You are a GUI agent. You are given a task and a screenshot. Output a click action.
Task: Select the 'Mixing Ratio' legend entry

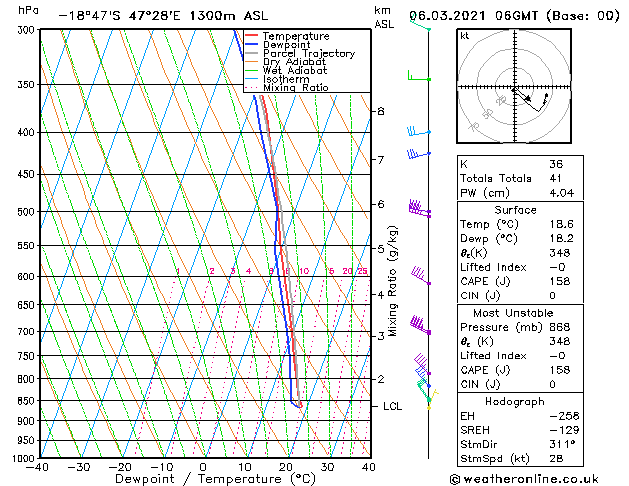coord(296,87)
